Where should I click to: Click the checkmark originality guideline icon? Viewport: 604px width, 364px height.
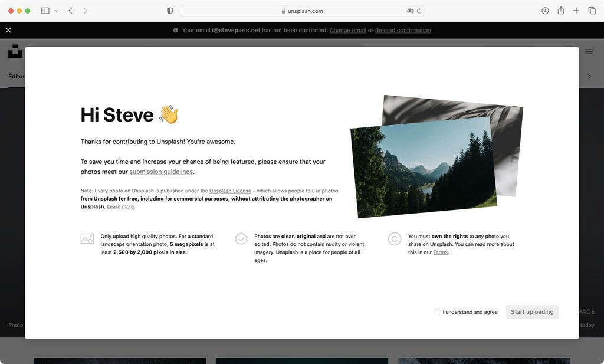pos(241,238)
